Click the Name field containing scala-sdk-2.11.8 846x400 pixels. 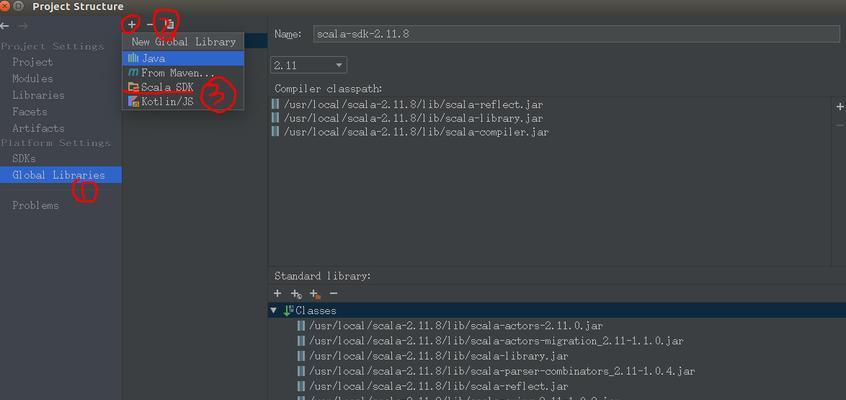click(x=576, y=34)
